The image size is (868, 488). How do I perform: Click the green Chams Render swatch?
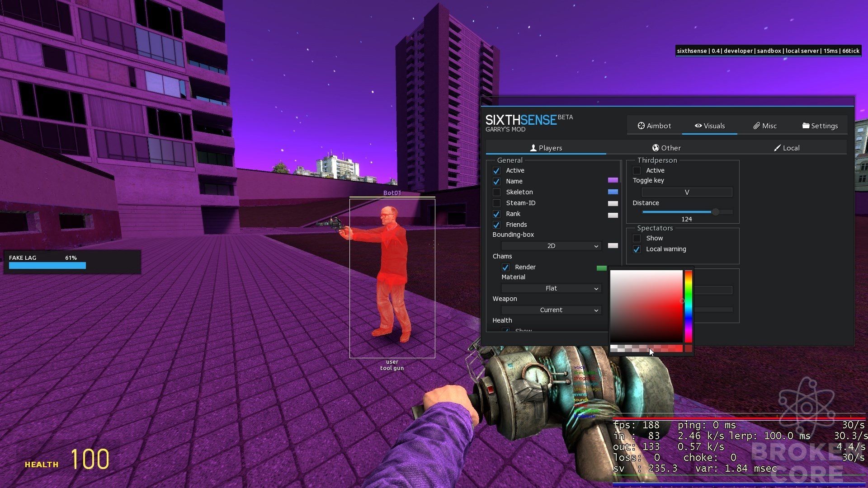[602, 268]
